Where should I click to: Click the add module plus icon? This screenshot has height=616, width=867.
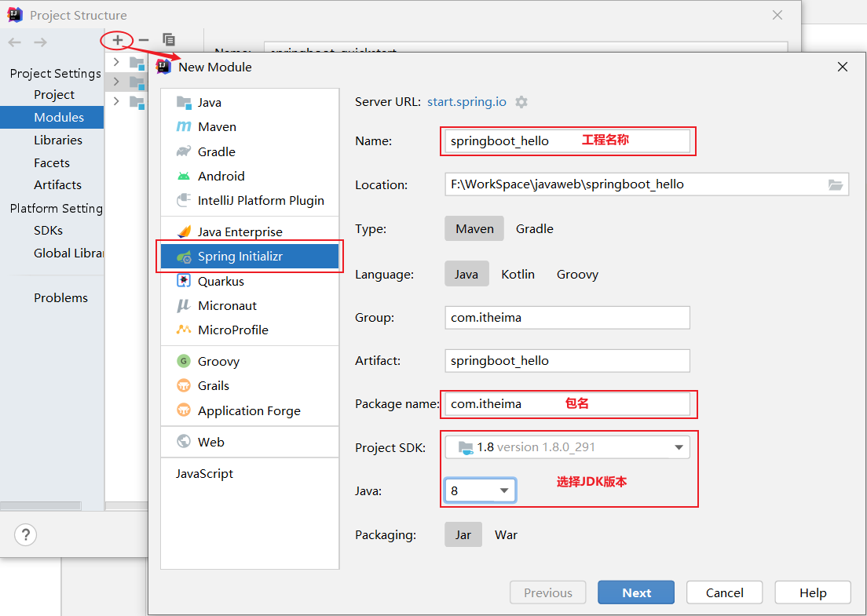coord(117,40)
